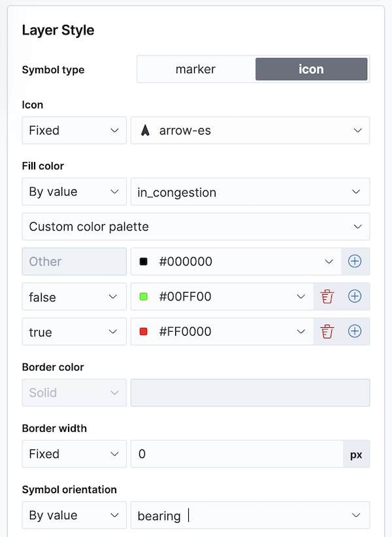The width and height of the screenshot is (392, 537).
Task: Open the arrow-es icon selector
Action: click(x=250, y=131)
